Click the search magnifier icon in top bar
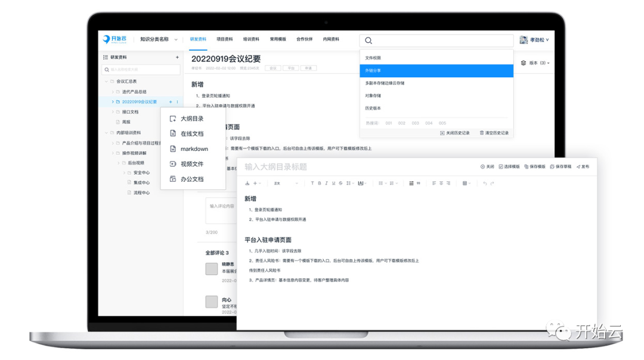The image size is (644, 360). (x=369, y=41)
